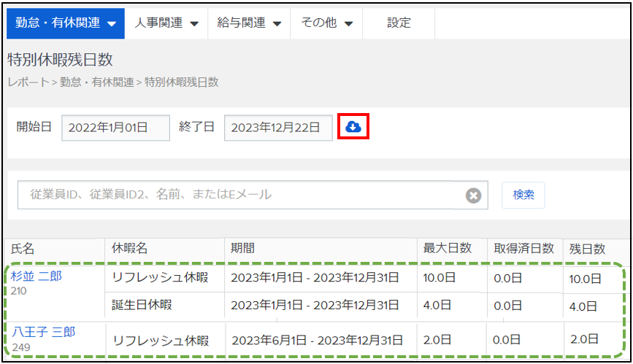Open 人事関連 dropdown menu
The image size is (633, 364).
[x=166, y=23]
